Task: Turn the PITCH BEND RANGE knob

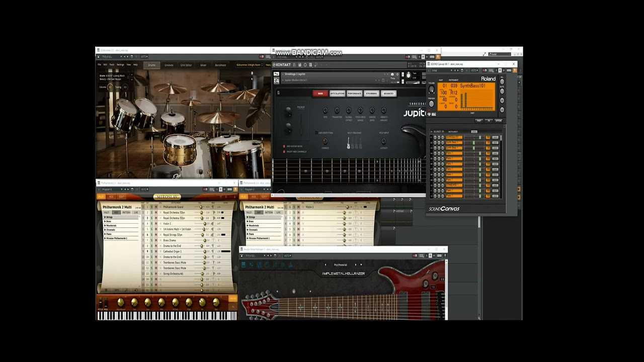Action: [x=360, y=110]
